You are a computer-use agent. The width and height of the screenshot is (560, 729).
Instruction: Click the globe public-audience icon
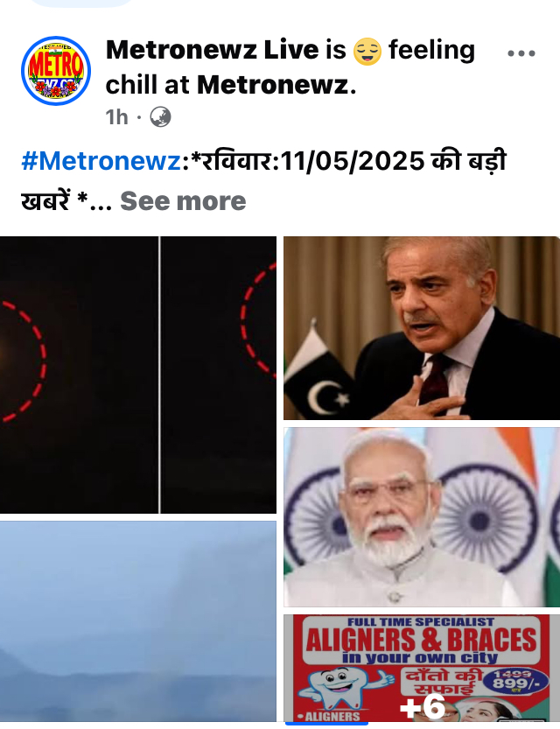click(160, 117)
